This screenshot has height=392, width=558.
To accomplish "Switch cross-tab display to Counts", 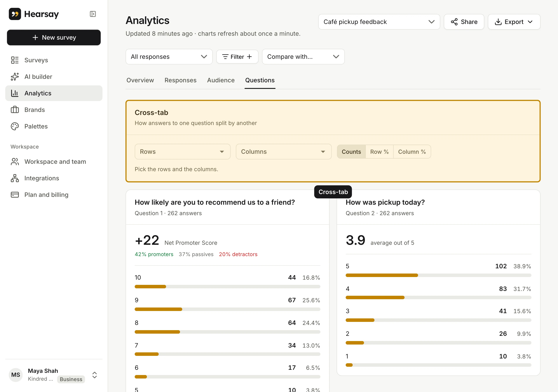I will (x=351, y=152).
